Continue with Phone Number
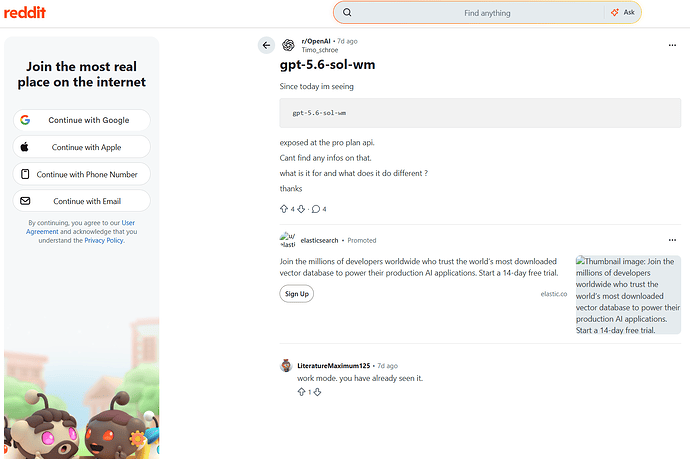Screen dimensions: 690x459 click(81, 174)
